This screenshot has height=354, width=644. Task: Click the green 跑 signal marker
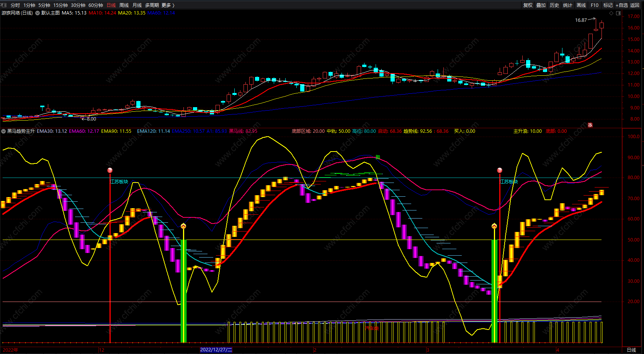pos(378,157)
